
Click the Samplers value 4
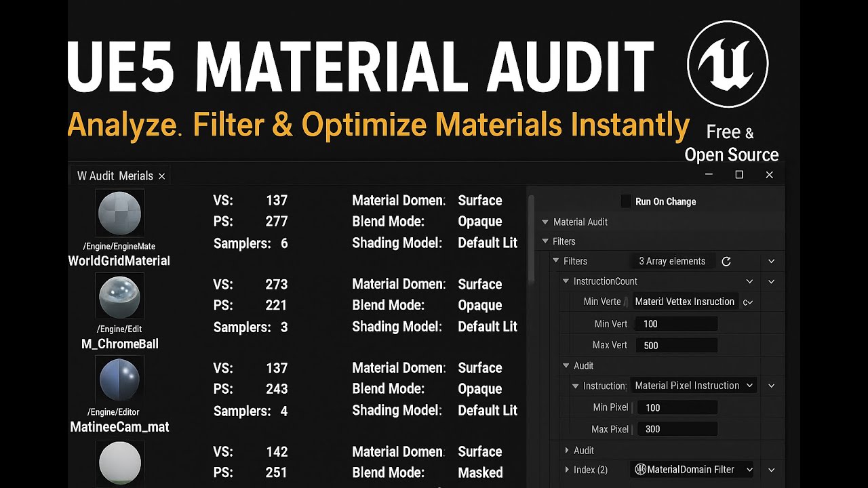click(284, 411)
